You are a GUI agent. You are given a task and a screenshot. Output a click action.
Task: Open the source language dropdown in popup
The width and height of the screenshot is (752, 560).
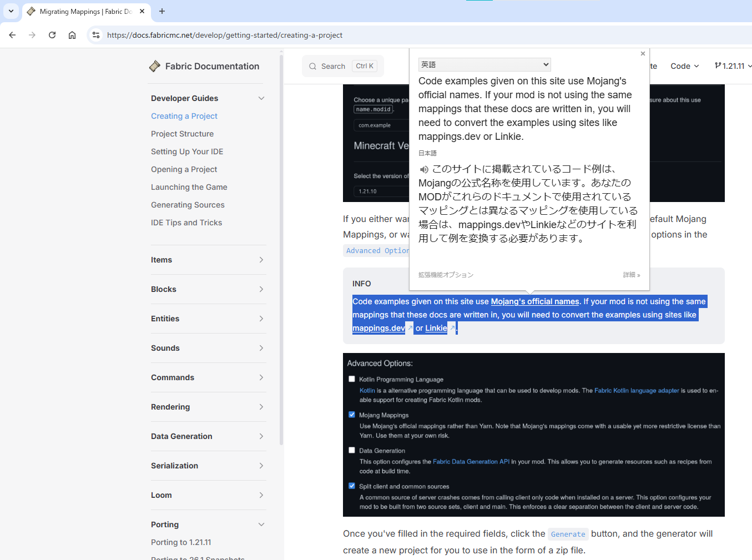pos(484,65)
